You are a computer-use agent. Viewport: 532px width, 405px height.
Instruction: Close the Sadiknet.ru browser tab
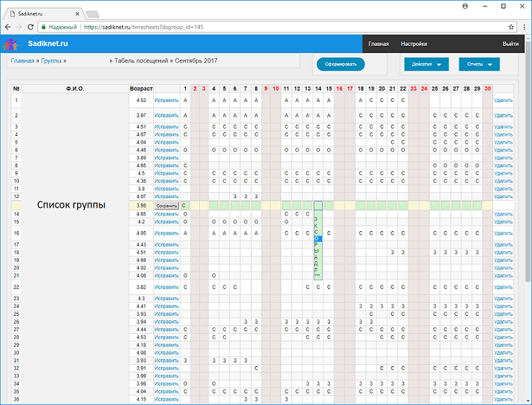(x=79, y=13)
